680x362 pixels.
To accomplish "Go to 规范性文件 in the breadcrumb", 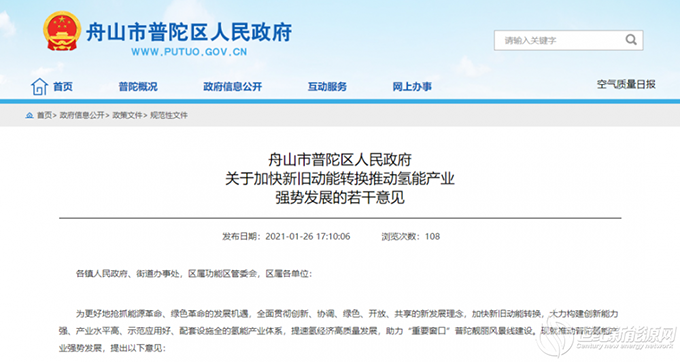I will click(x=169, y=115).
